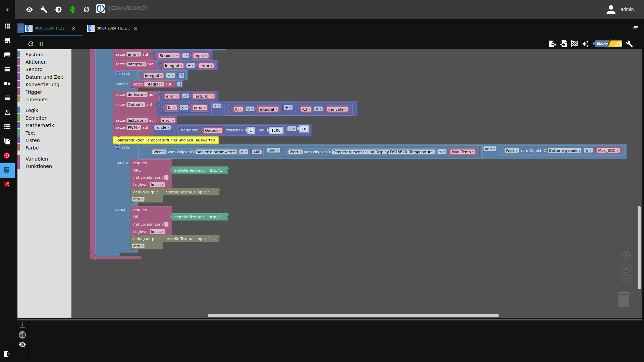Click the logout icon at sidebar bottom

(6, 354)
